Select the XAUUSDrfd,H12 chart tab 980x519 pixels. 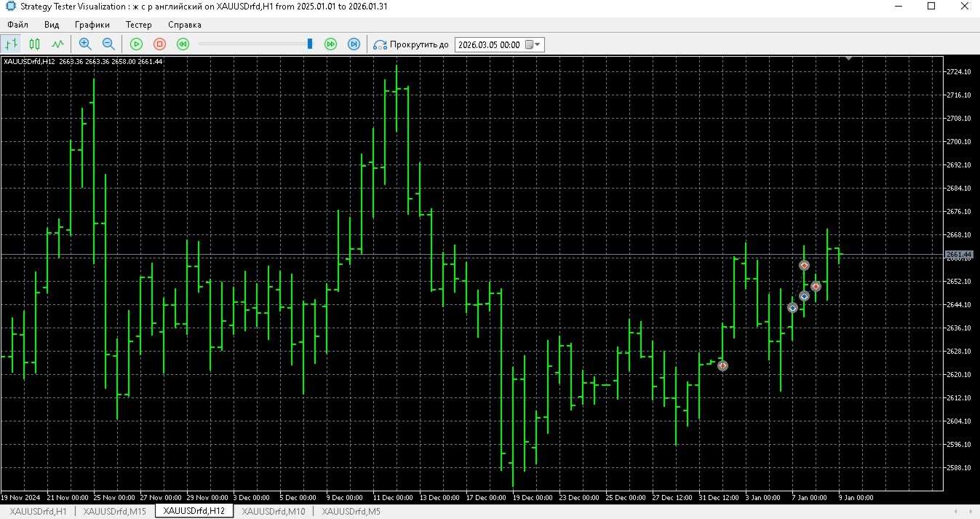pos(195,512)
